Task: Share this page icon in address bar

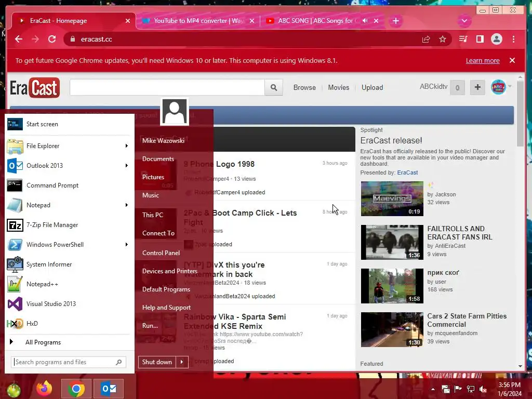Action: click(426, 39)
